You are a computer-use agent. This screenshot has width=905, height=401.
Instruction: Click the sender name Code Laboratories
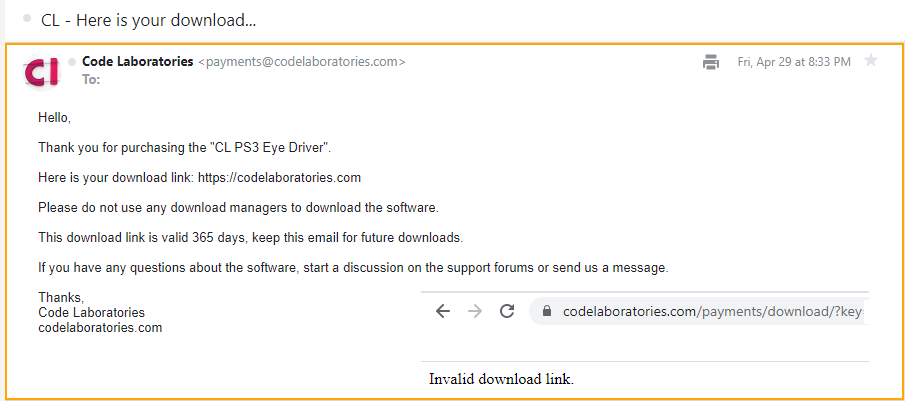point(138,61)
